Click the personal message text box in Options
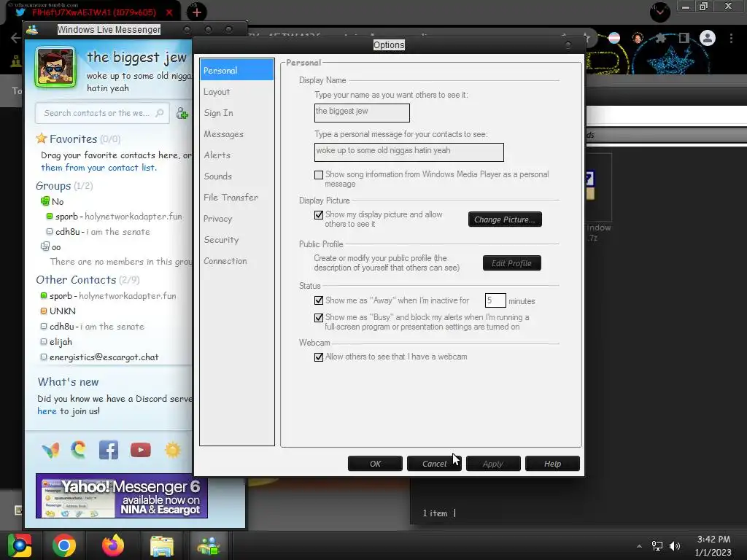Image resolution: width=747 pixels, height=560 pixels. coord(409,152)
